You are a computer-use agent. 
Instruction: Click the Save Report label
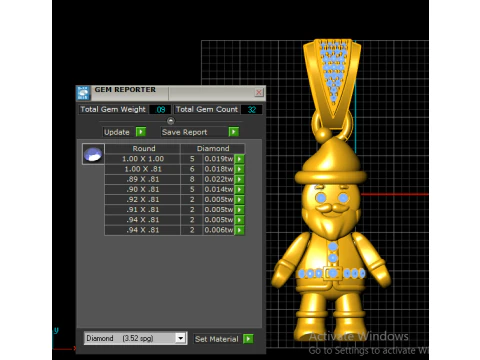[x=184, y=132]
